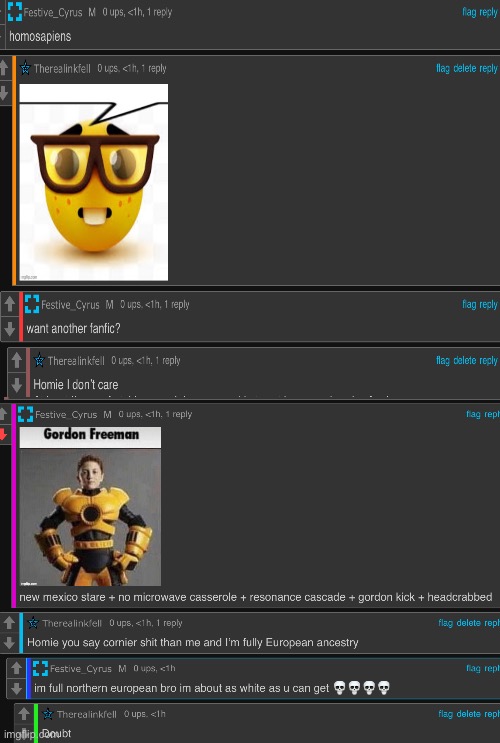Delete the "fully European ancestry" comment
Viewport: 500px width, 743px height.
click(x=468, y=623)
